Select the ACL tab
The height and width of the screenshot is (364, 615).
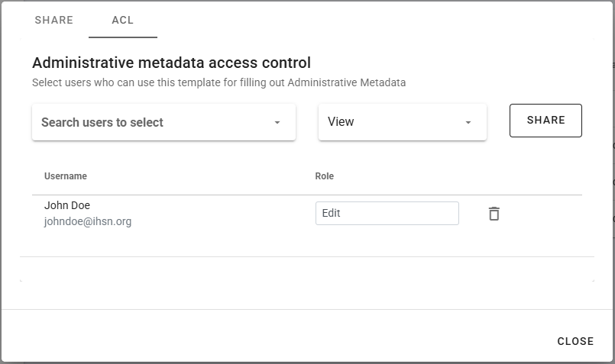point(123,20)
